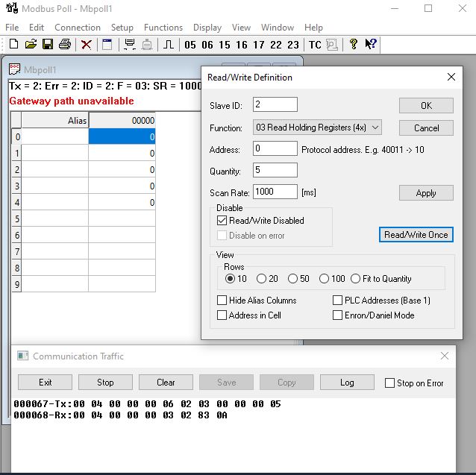This screenshot has height=475, width=476.
Task: Click the Apply button
Action: 426,193
